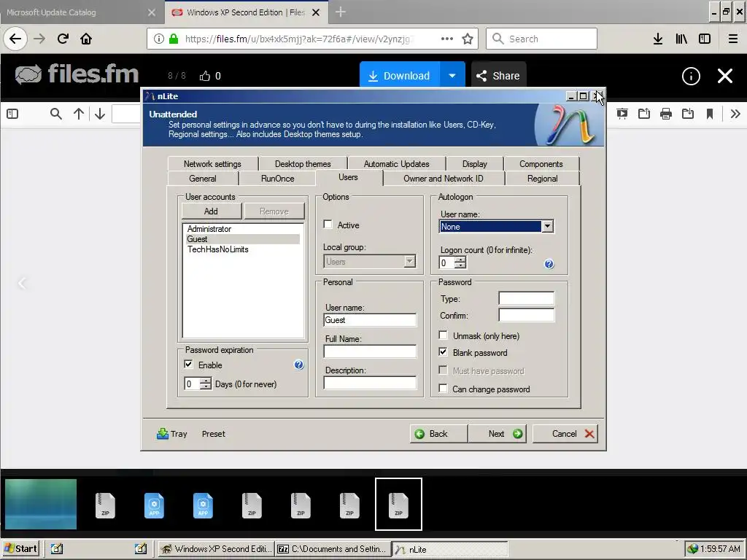Switch to the Components tab

pyautogui.click(x=541, y=164)
